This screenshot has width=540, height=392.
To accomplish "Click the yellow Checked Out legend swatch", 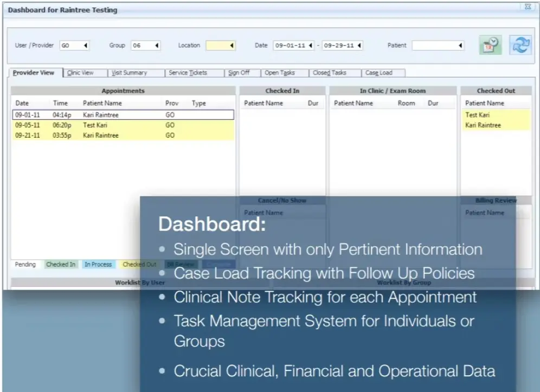I will [139, 264].
